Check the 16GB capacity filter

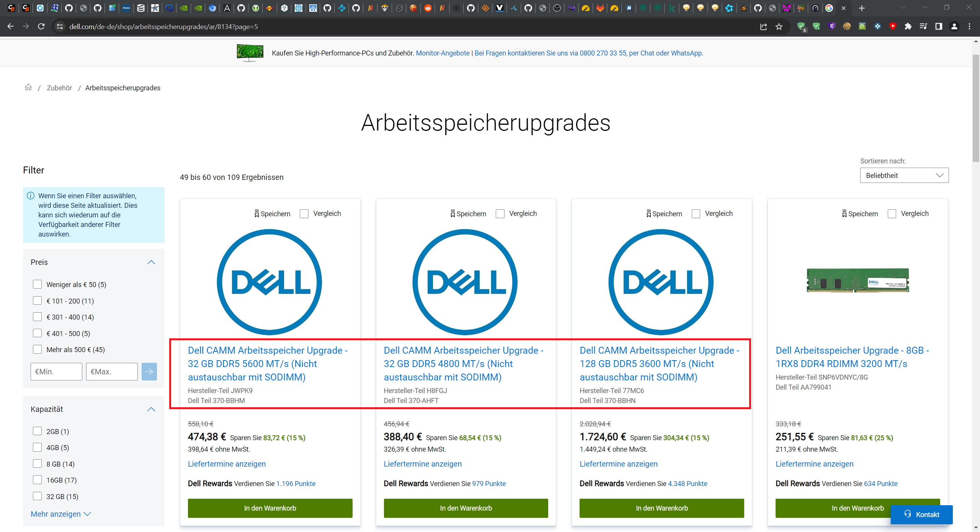coord(37,480)
